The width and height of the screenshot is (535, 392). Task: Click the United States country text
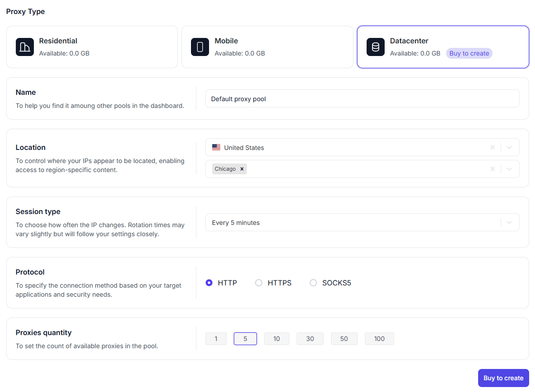pos(244,148)
